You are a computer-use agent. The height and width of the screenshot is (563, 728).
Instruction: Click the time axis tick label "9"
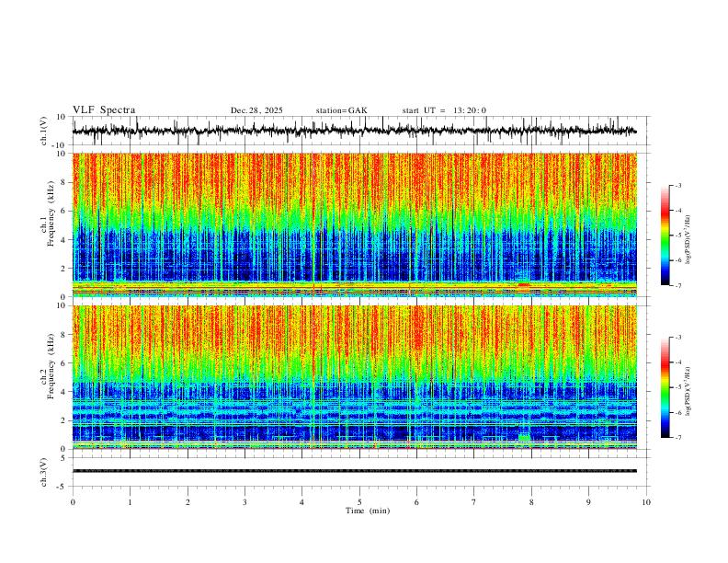pyautogui.click(x=588, y=502)
